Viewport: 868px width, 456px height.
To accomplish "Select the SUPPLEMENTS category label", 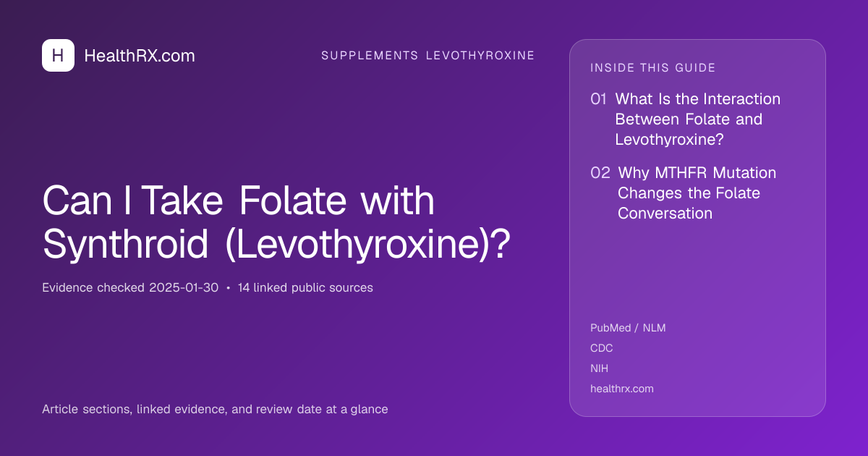I will pyautogui.click(x=370, y=56).
